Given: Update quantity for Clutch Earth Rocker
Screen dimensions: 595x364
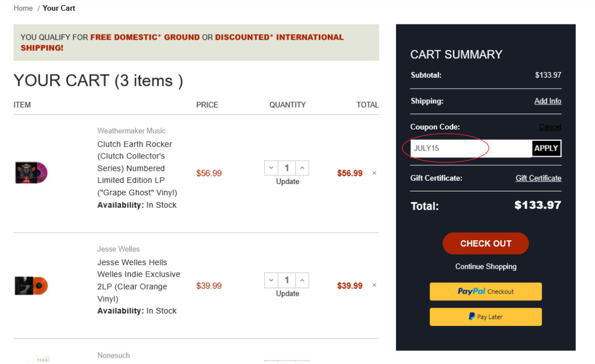Looking at the screenshot, I should point(287,182).
